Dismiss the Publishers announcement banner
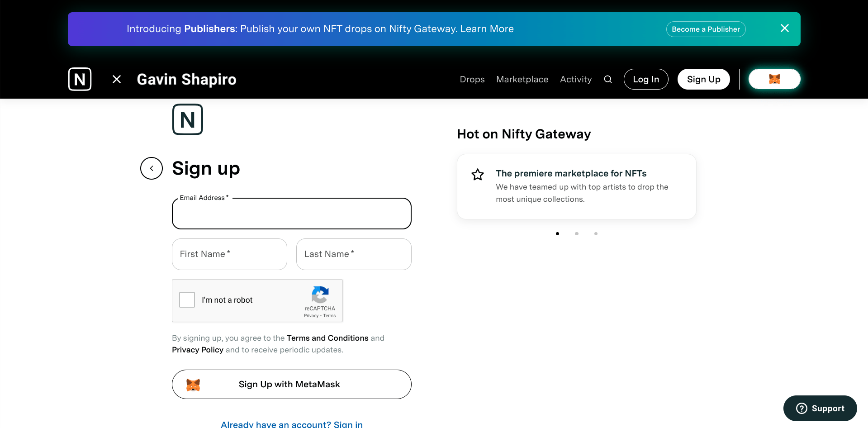The width and height of the screenshot is (868, 428). click(784, 29)
